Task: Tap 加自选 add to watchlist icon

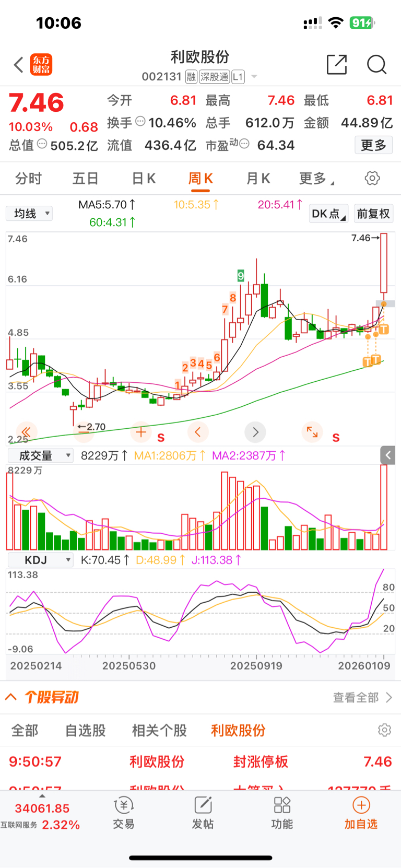Action: [361, 813]
